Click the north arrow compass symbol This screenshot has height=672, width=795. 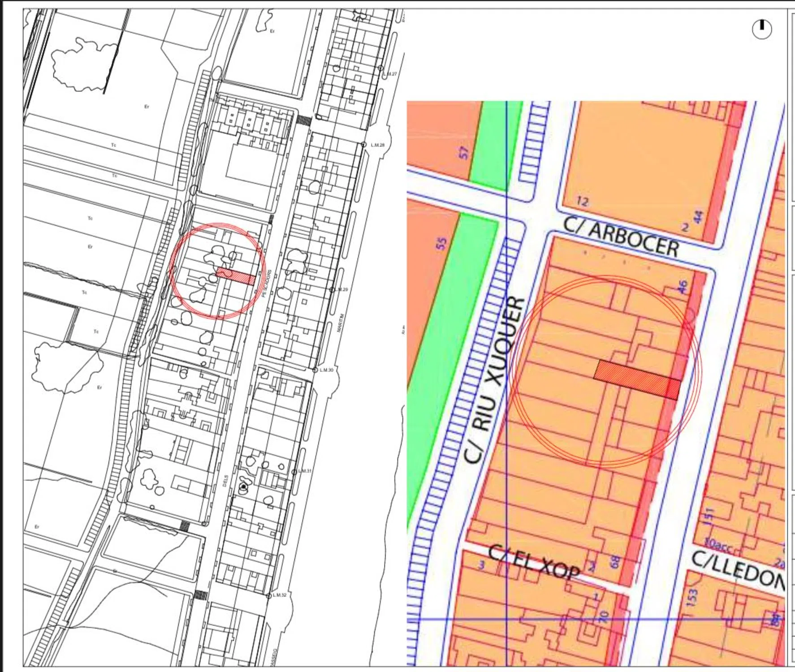click(x=761, y=30)
